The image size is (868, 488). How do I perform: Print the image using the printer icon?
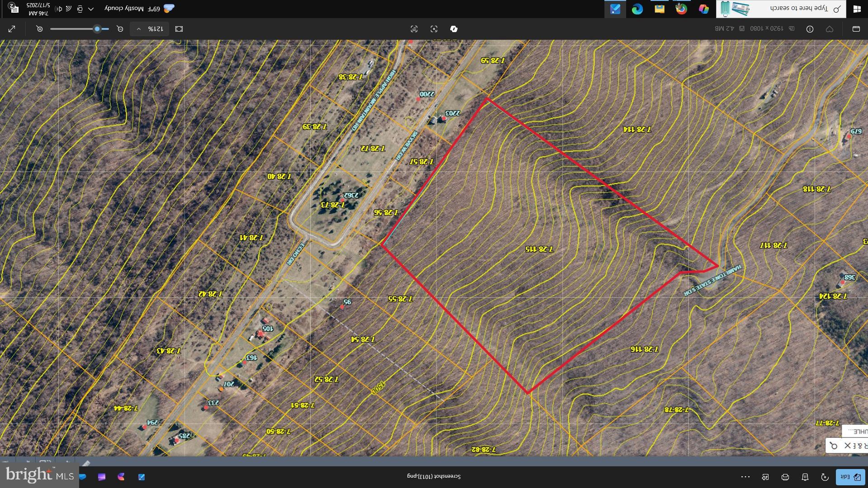[785, 477]
